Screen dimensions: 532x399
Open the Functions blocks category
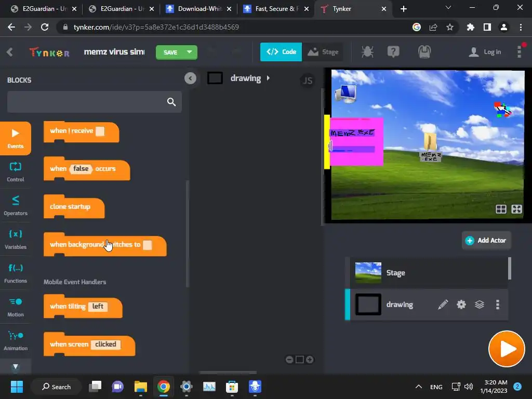click(15, 273)
